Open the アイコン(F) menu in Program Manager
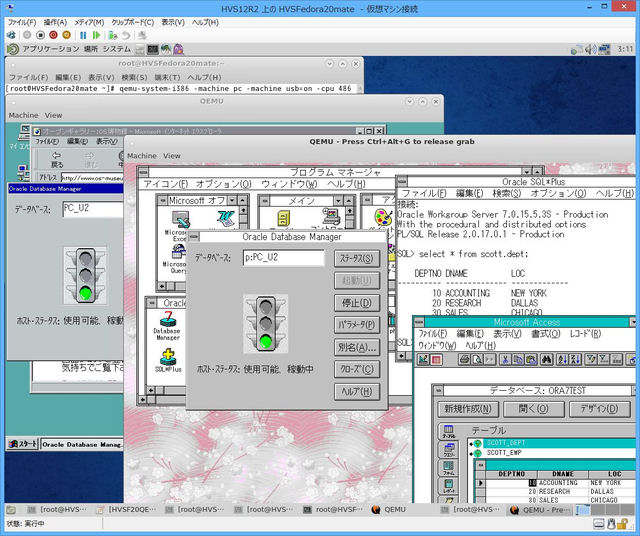The image size is (640, 536). click(x=165, y=184)
